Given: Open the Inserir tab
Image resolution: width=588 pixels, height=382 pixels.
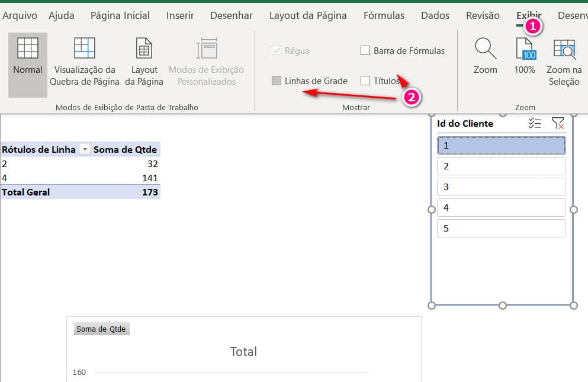Looking at the screenshot, I should point(180,15).
